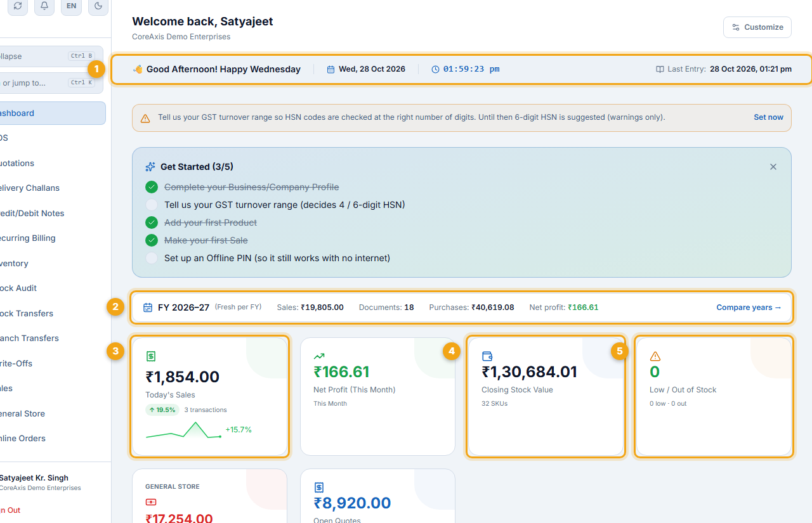Screen dimensions: 812x523
Task: Open Online Orders in the sidebar
Action: [53, 438]
